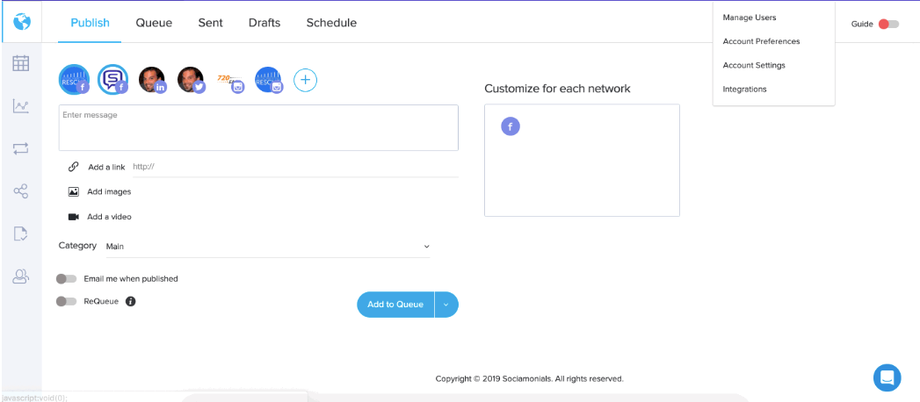Switch to the Queue tab
Viewport: 920px width, 402px height.
[154, 23]
